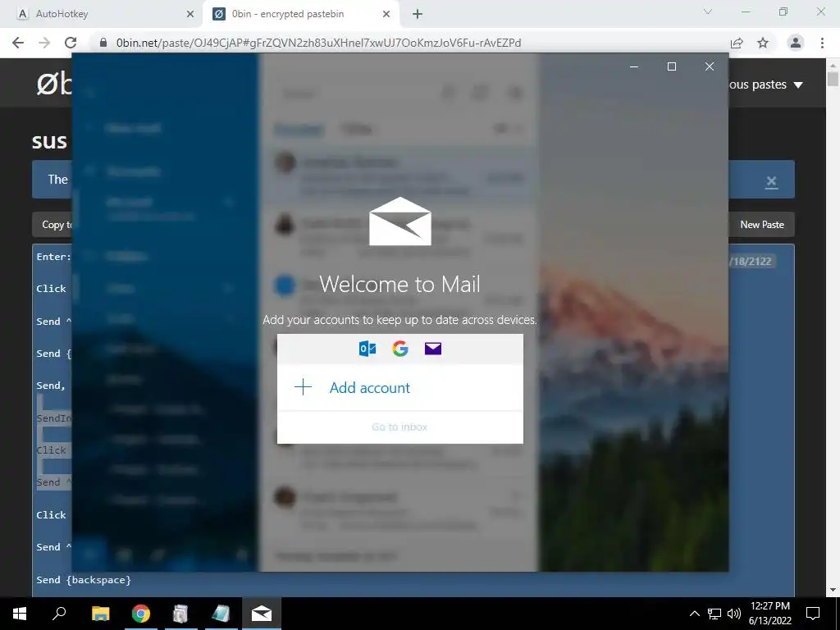
Task: Open a new browser tab
Action: [x=418, y=15]
